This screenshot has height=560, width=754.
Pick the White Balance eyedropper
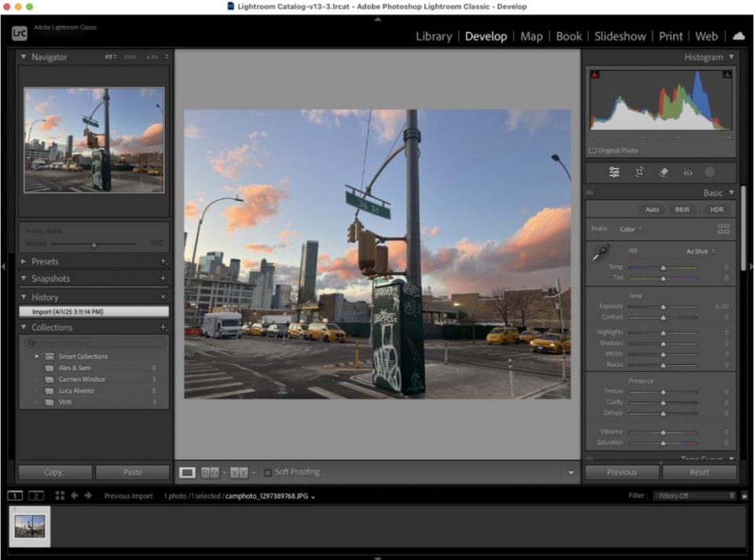coord(600,253)
